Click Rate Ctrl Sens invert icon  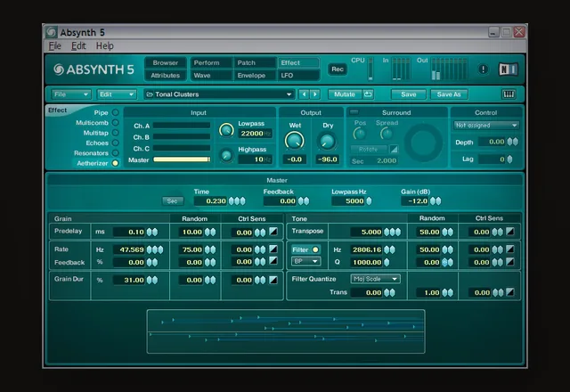(x=273, y=249)
